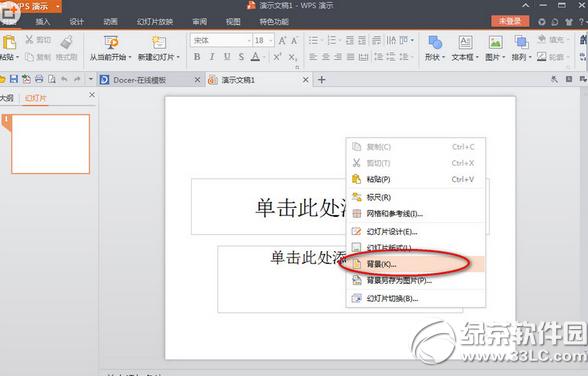The height and width of the screenshot is (376, 588).
Task: Select slide 1 thumbnail in panel
Action: (51, 144)
